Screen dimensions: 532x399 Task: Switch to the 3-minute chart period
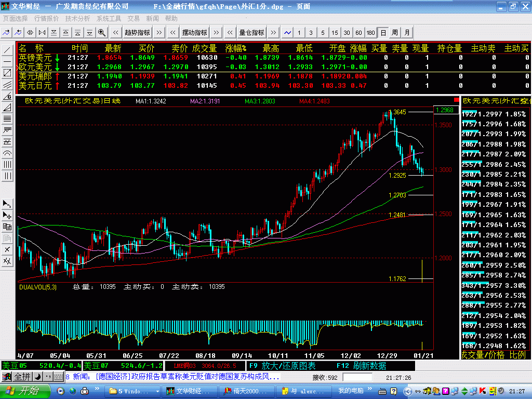click(311, 33)
